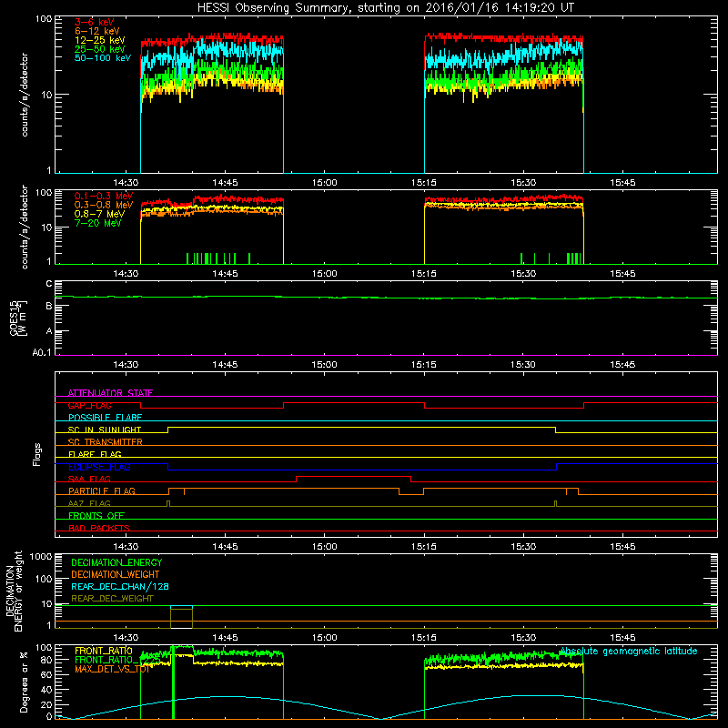The width and height of the screenshot is (728, 728).
Task: Select the SC_IN_SUNLIGHT flag label
Action: (105, 430)
